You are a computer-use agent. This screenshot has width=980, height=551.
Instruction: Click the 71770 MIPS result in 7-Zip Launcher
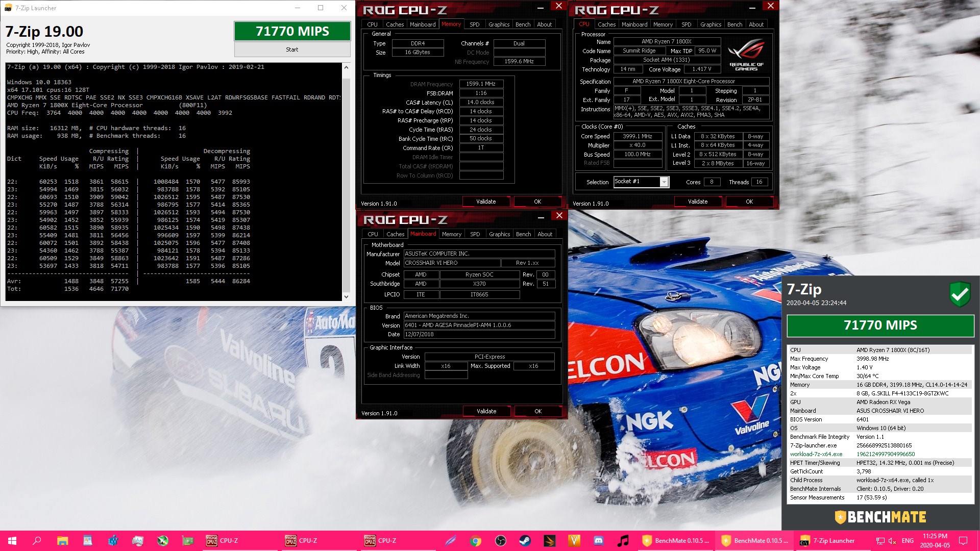point(292,31)
